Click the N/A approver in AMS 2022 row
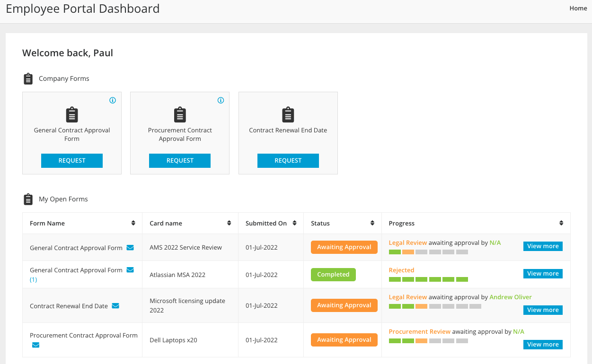 coord(495,243)
